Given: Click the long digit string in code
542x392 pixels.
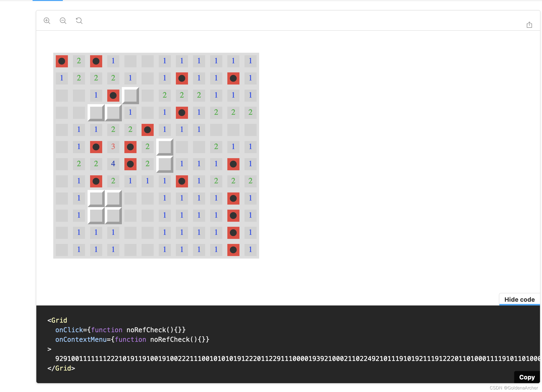Looking at the screenshot, I should coord(297,359).
